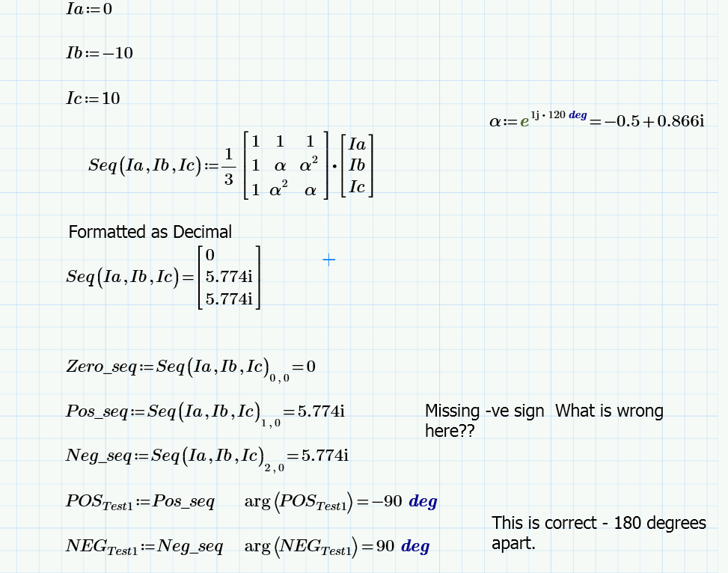
Task: Click the NEG_Test1:=Neg_seq assignment
Action: pyautogui.click(x=144, y=547)
